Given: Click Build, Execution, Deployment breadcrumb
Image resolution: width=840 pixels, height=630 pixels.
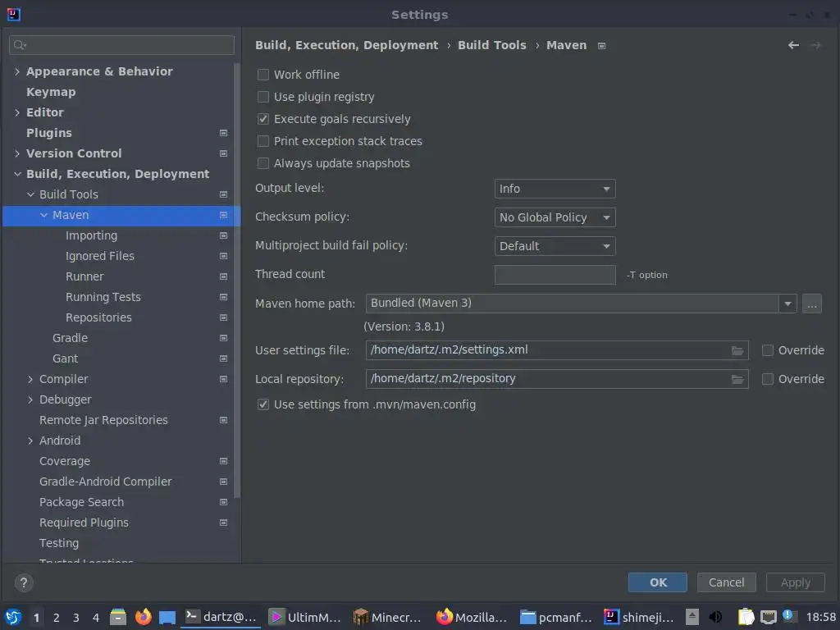Looking at the screenshot, I should point(347,46).
